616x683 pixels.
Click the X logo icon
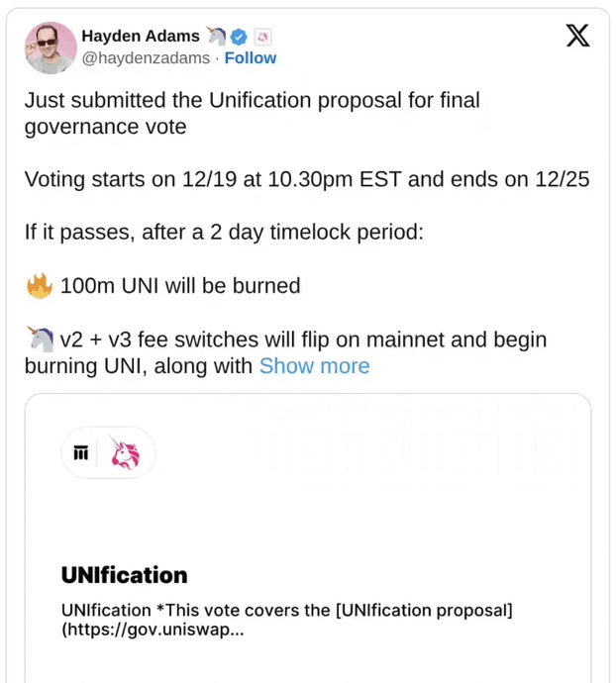click(x=577, y=37)
